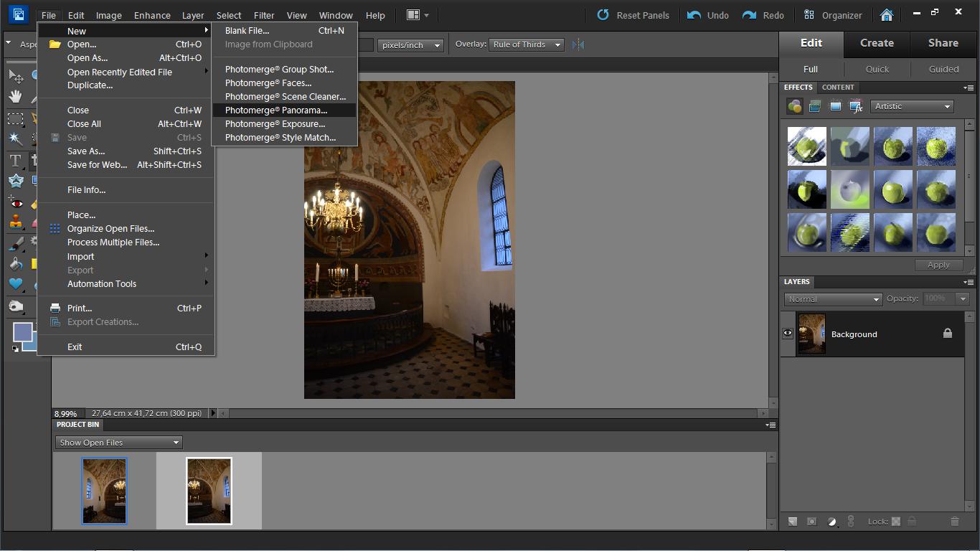Image resolution: width=980 pixels, height=551 pixels.
Task: Select the Magic Wand tool
Action: click(15, 138)
